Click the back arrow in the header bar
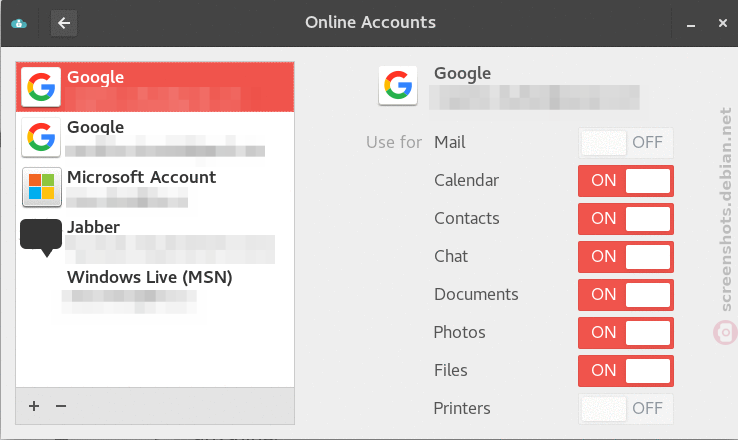738x440 pixels. coord(64,23)
